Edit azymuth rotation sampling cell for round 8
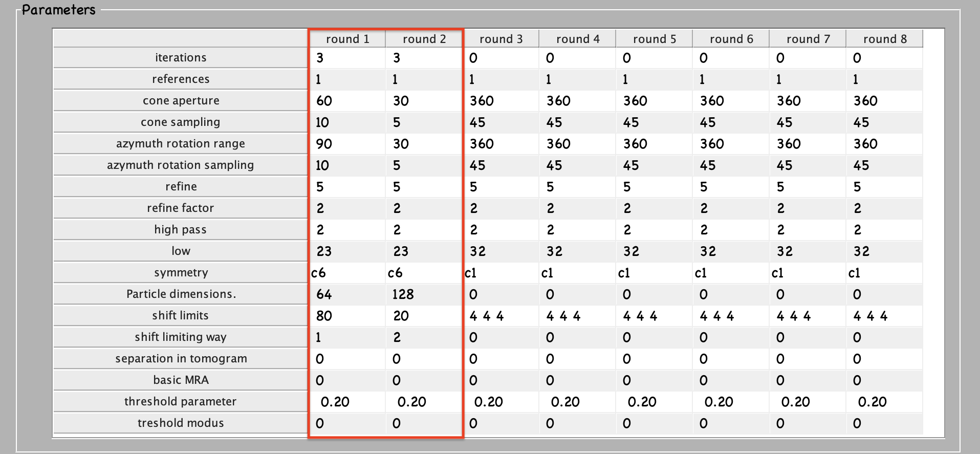 885,165
